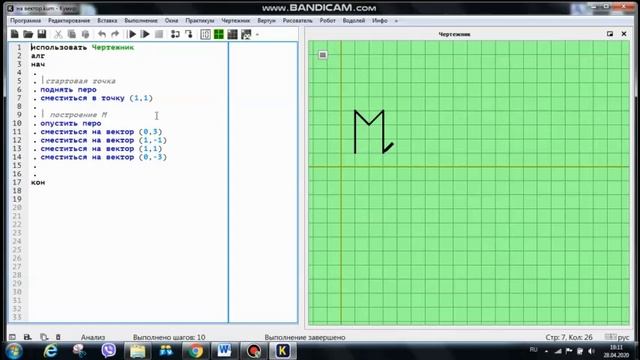Undo the last edit
The height and width of the screenshot is (360, 640).
point(102,34)
